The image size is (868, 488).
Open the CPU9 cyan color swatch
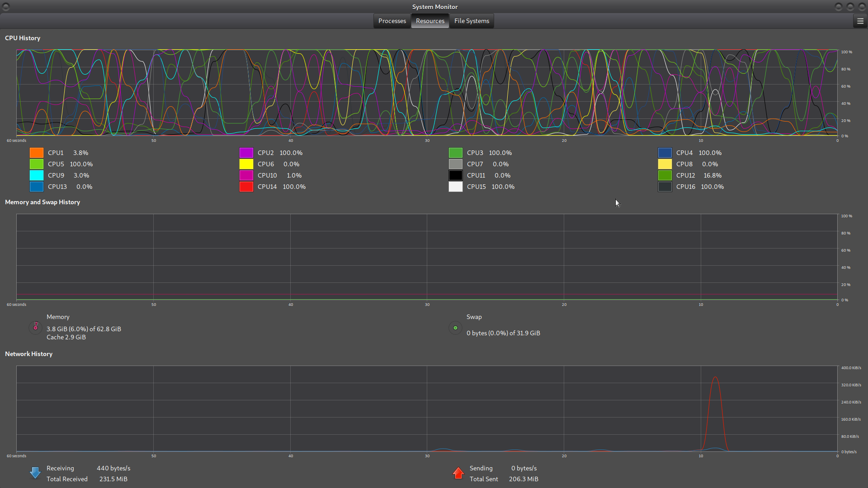tap(37, 175)
